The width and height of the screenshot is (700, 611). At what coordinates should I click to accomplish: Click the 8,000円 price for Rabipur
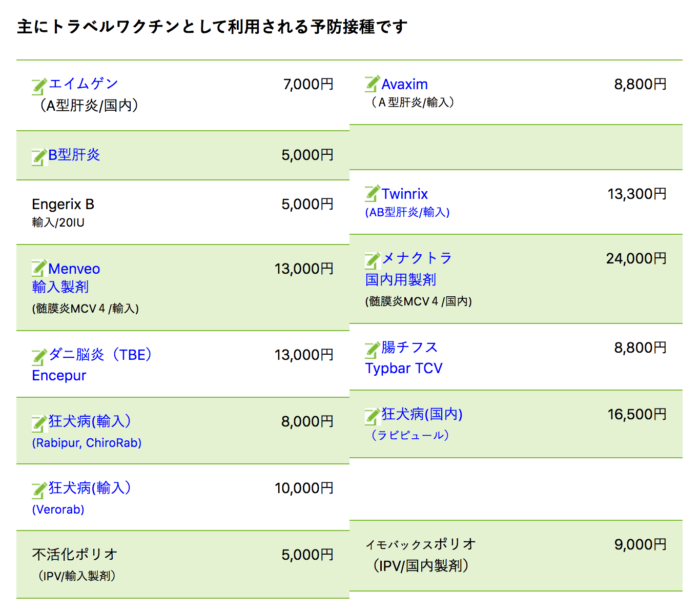point(307,421)
